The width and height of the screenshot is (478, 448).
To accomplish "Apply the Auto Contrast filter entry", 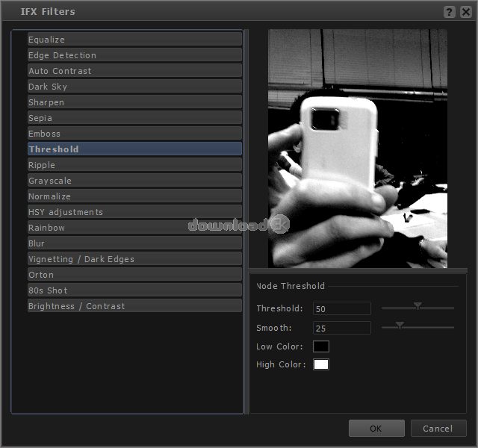I will (x=134, y=71).
